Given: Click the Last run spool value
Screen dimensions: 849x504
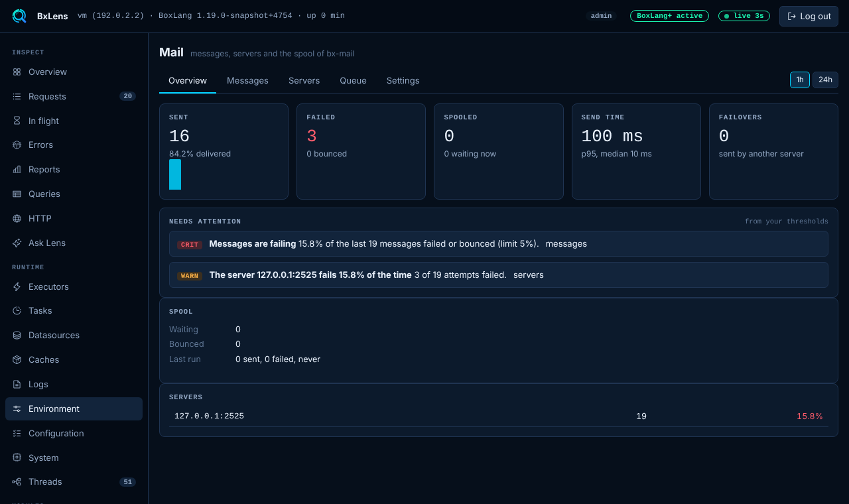Looking at the screenshot, I should point(278,359).
